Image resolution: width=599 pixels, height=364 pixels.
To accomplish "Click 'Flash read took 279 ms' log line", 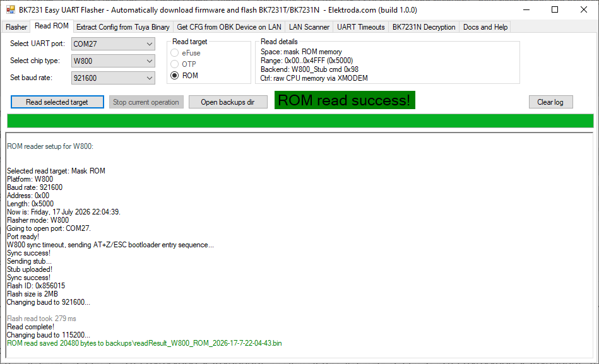I will 42,319.
